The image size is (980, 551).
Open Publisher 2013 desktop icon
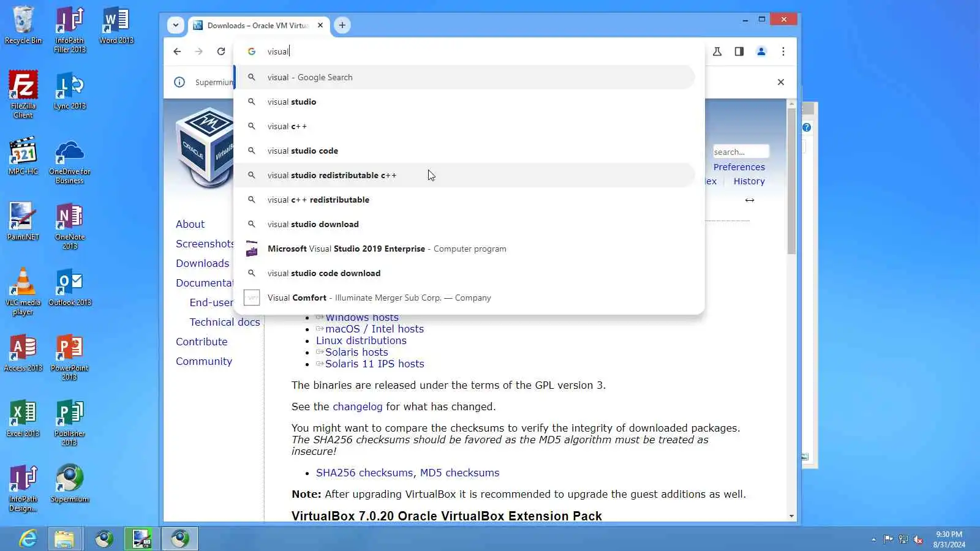click(x=70, y=422)
